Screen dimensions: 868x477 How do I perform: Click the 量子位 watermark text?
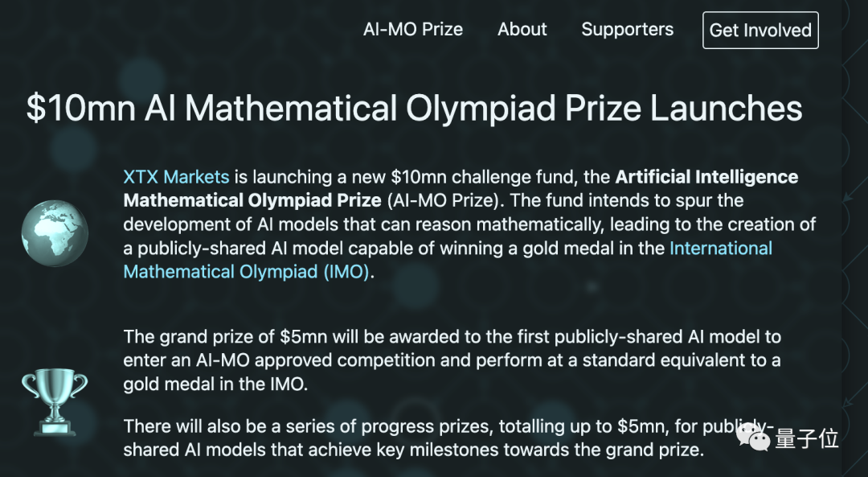(x=807, y=438)
